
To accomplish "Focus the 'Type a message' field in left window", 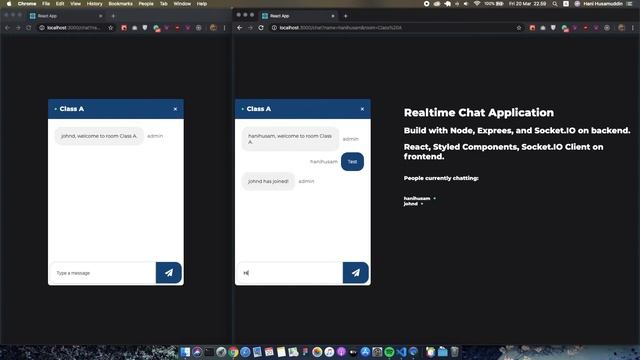I will point(103,273).
